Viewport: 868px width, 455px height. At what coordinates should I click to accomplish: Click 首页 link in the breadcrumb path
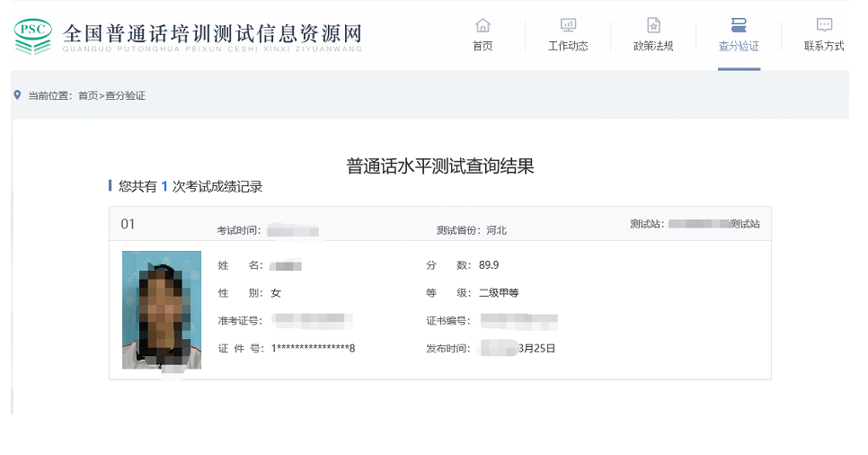click(87, 95)
